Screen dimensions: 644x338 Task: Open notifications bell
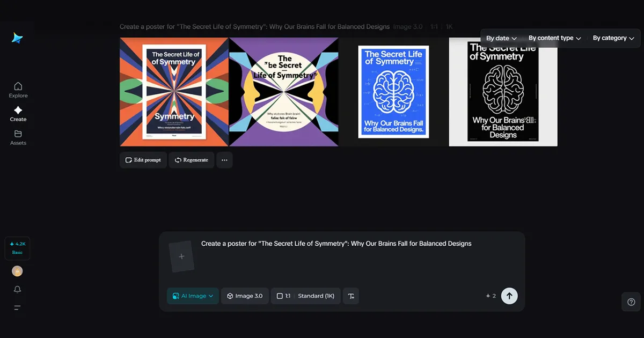coord(18,290)
